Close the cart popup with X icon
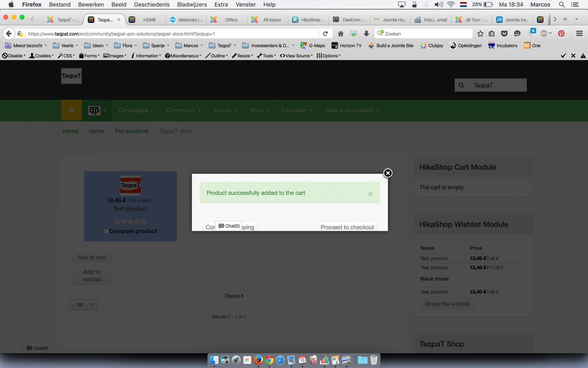This screenshot has height=368, width=588. [x=388, y=173]
